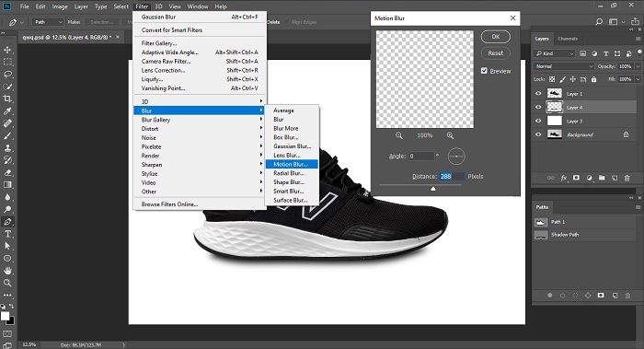The width and height of the screenshot is (644, 349).
Task: Click the foreground color swatch
Action: tap(5, 316)
